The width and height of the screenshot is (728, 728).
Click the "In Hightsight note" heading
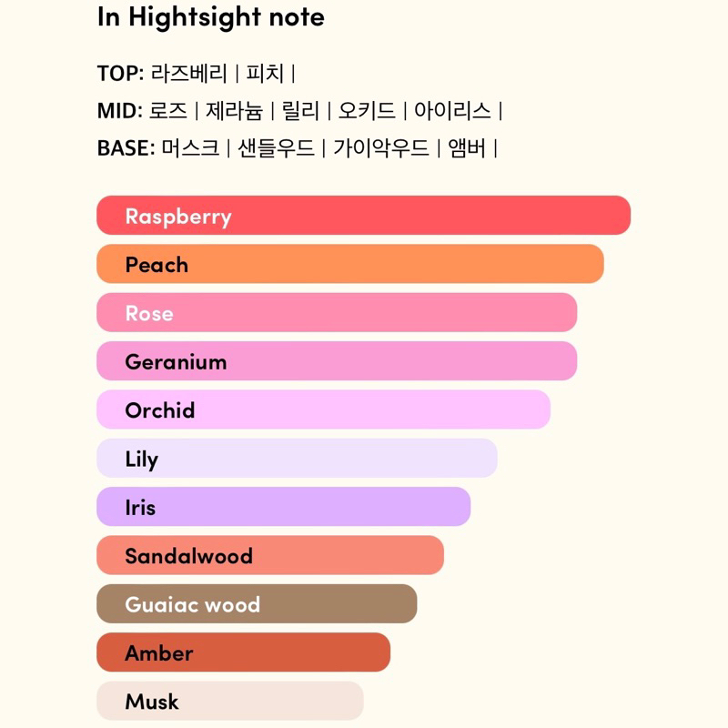click(210, 17)
